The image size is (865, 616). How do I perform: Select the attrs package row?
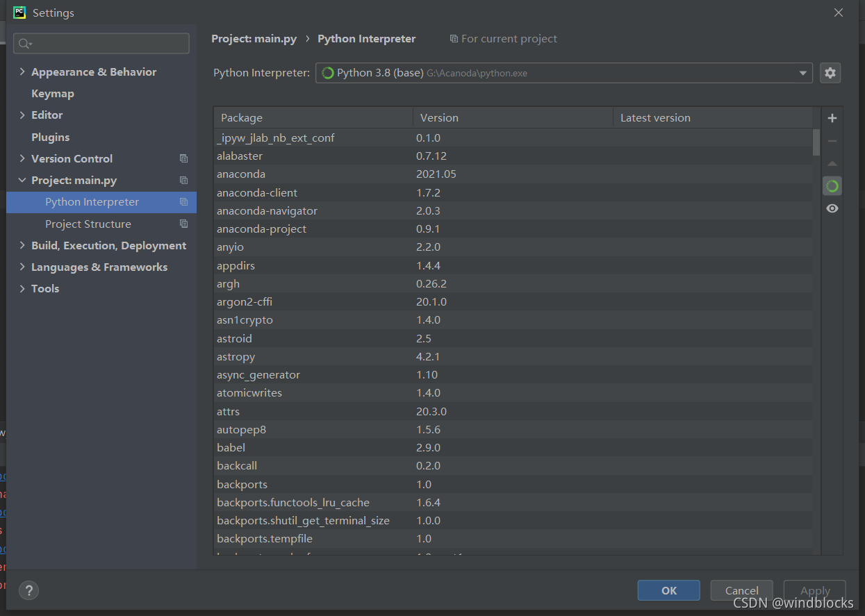513,411
